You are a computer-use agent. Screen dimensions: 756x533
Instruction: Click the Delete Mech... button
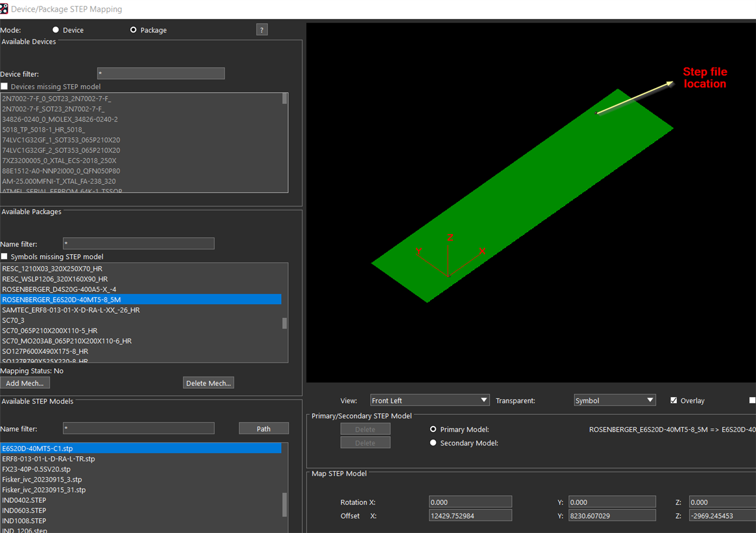[x=208, y=383]
